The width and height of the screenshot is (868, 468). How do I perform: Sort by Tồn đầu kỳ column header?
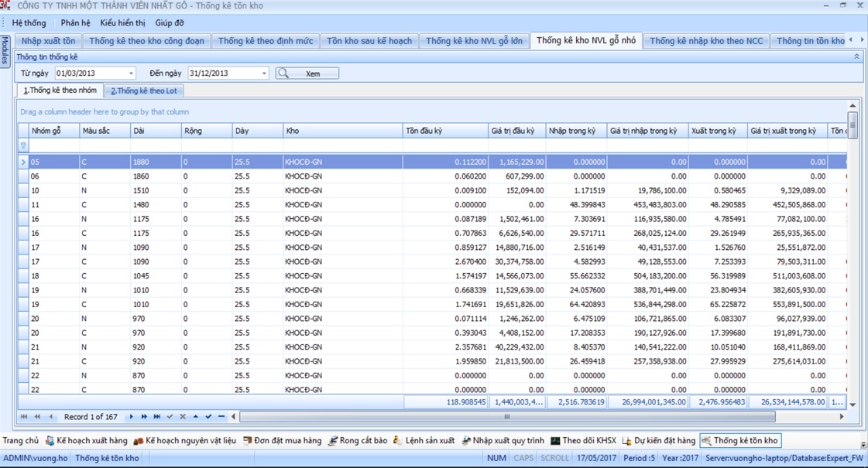pos(445,131)
